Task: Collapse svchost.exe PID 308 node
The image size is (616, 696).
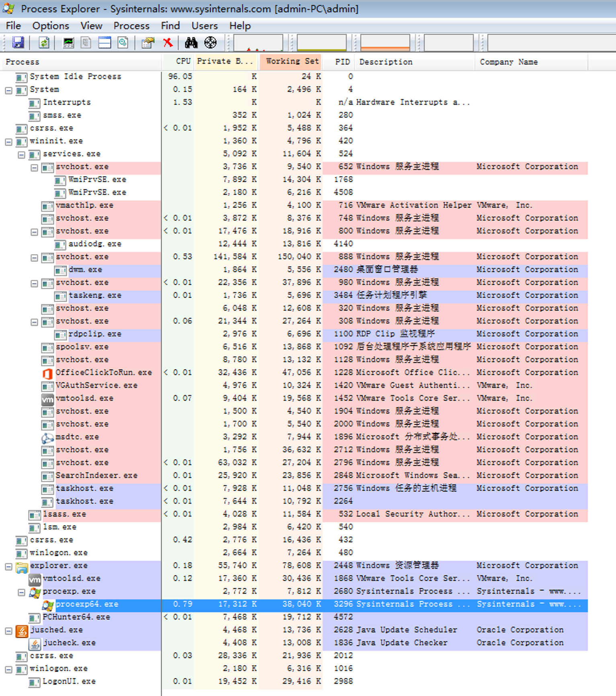Action: (34, 322)
